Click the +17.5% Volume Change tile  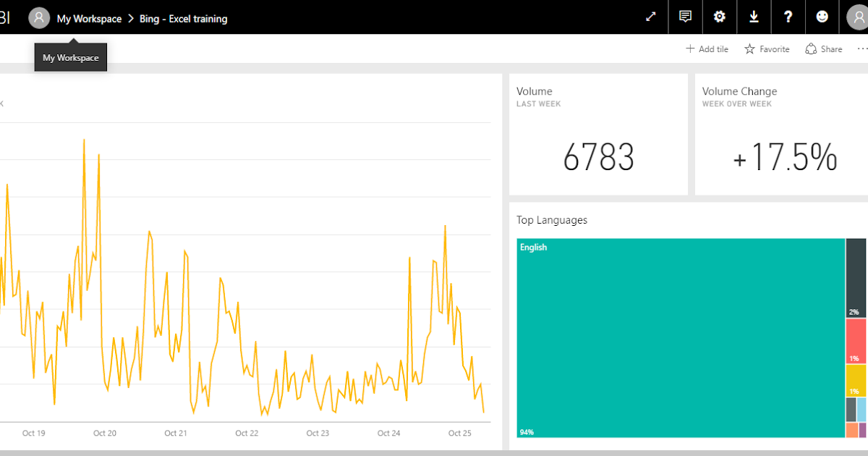pos(785,134)
